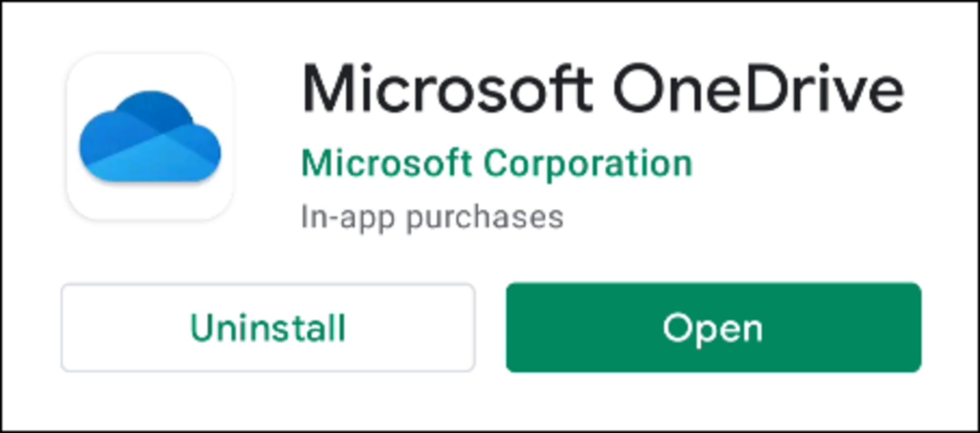
Task: Click the OneDrive cloud app icon
Action: click(x=150, y=137)
